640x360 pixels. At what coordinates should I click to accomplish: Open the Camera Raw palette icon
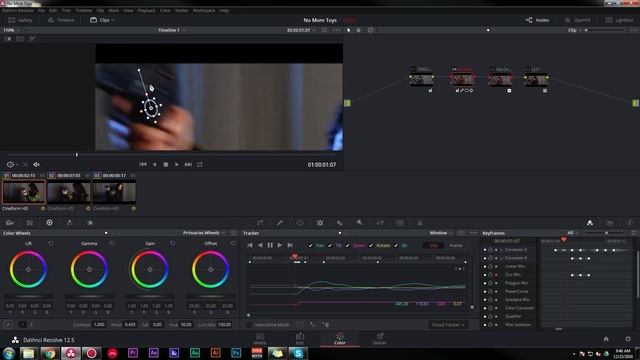(x=10, y=223)
